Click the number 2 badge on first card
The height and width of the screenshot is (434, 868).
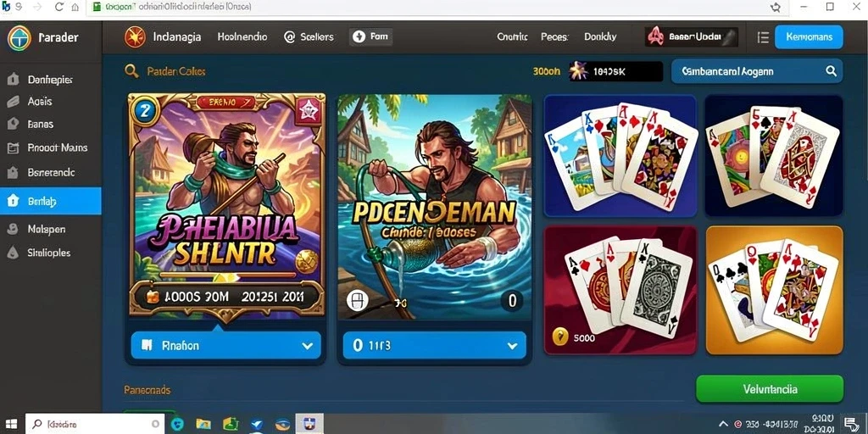pos(145,110)
